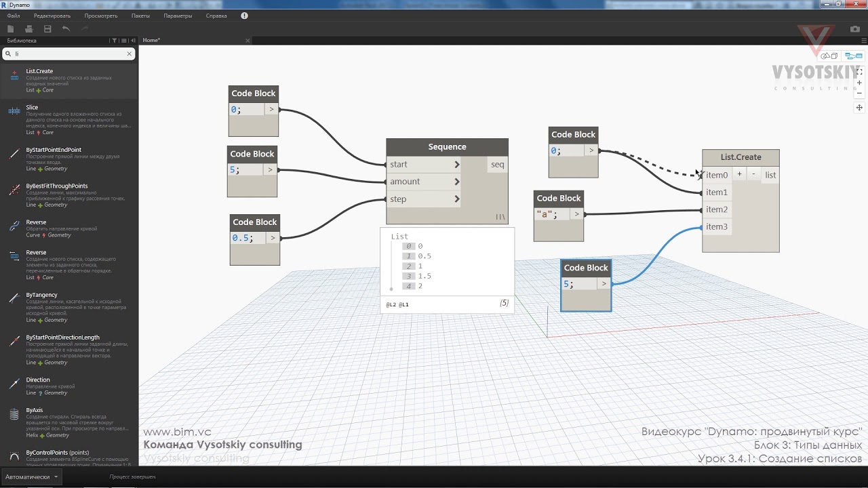Screen dimensions: 868x488
Task: Zoom in on the workspace
Action: 859,82
